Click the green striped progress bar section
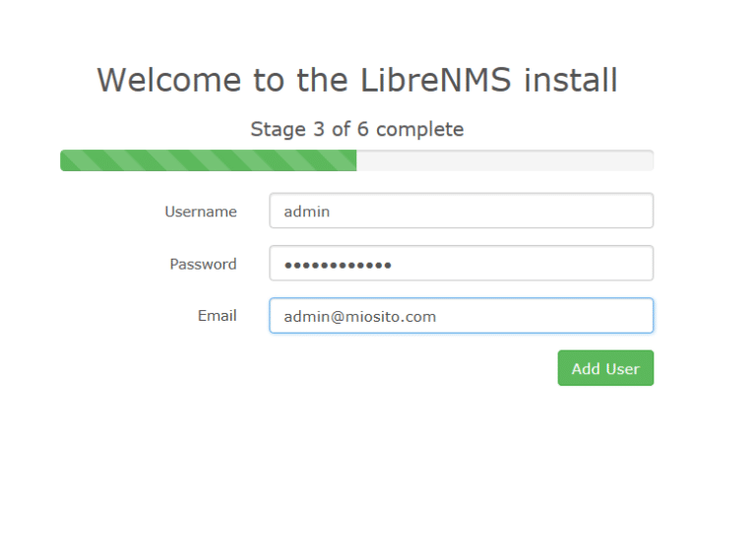 tap(209, 160)
